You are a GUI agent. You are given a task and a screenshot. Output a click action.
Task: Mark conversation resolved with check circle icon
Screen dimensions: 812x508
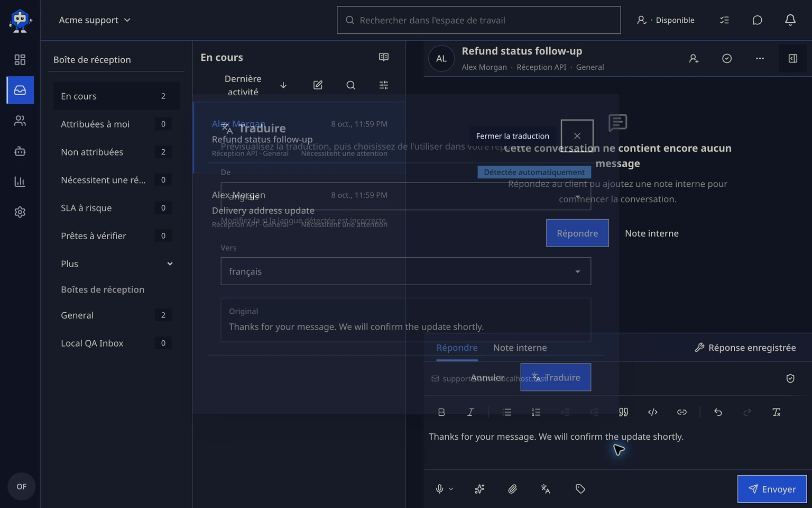pos(727,59)
